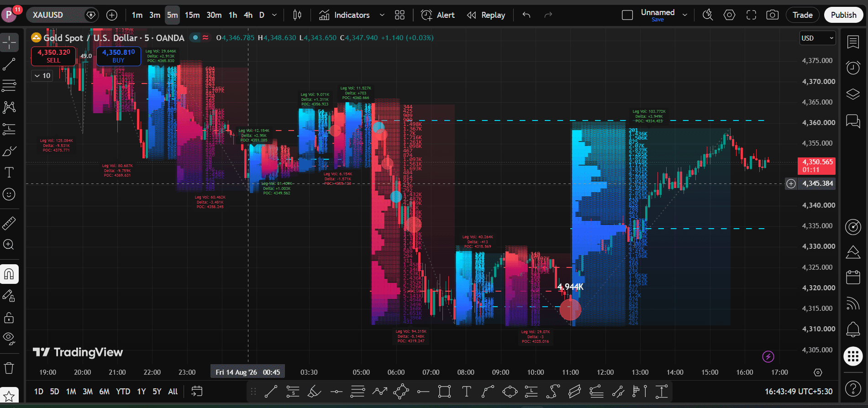Switch to the 15m timeframe
The image size is (868, 408).
click(192, 15)
